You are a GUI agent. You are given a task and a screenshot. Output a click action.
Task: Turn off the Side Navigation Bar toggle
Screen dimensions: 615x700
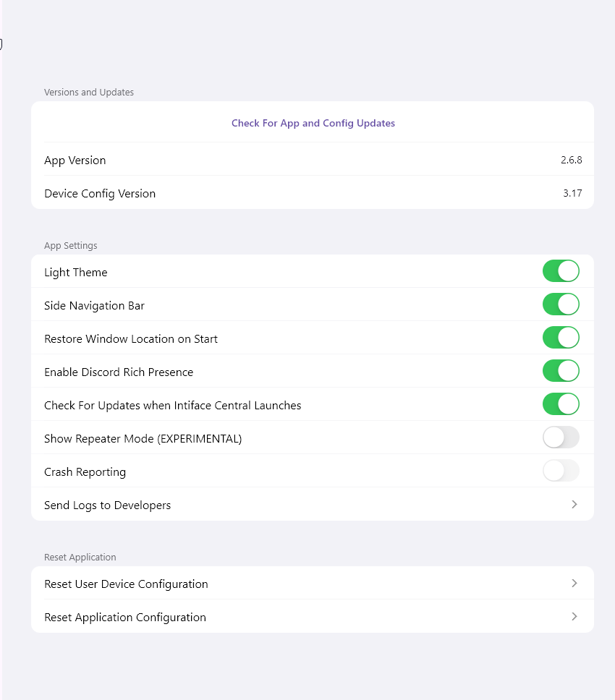point(561,304)
